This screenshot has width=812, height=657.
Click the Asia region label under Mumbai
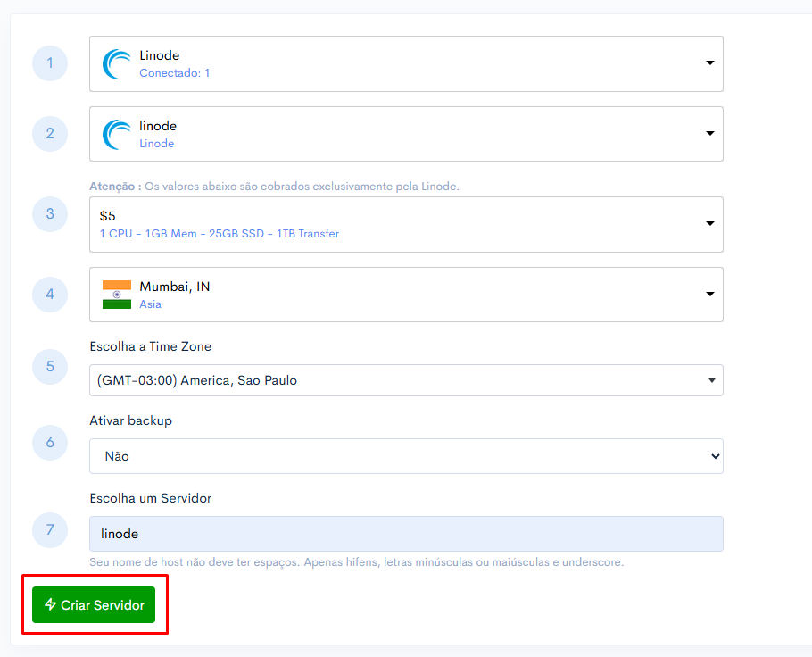[150, 304]
